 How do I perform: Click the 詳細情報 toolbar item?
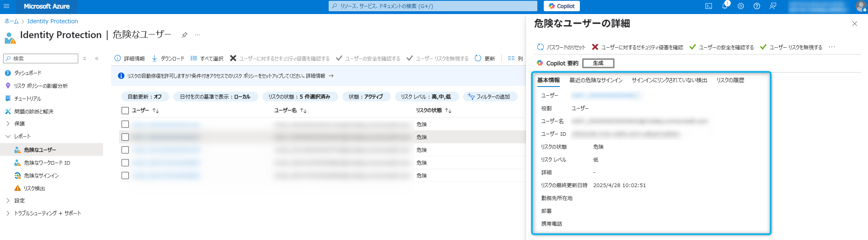[x=130, y=58]
